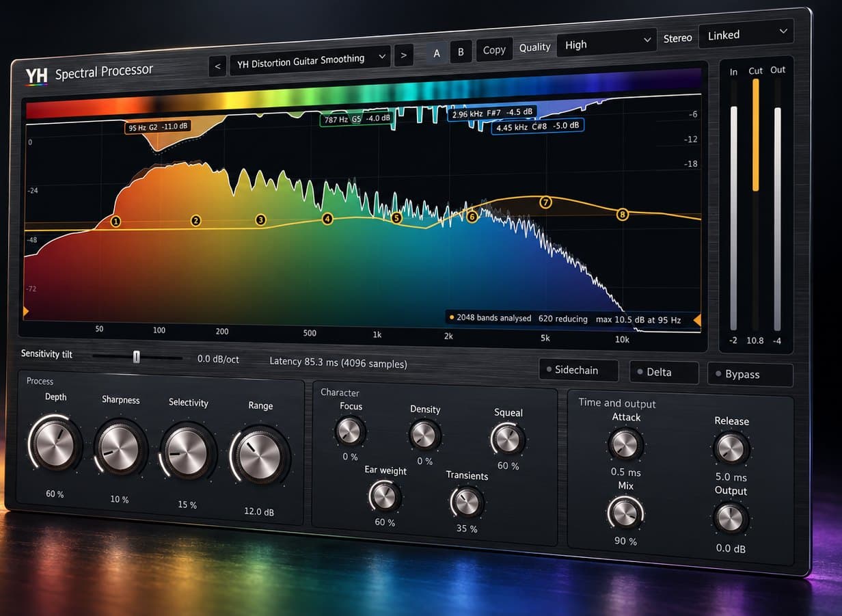The image size is (842, 616).
Task: Click the Sharpness value 10 %
Action: pyautogui.click(x=120, y=499)
